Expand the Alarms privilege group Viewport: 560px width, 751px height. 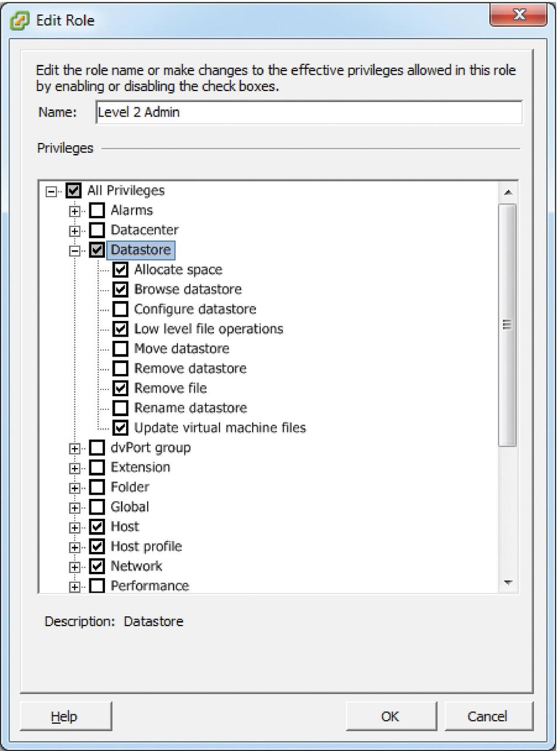pyautogui.click(x=75, y=211)
